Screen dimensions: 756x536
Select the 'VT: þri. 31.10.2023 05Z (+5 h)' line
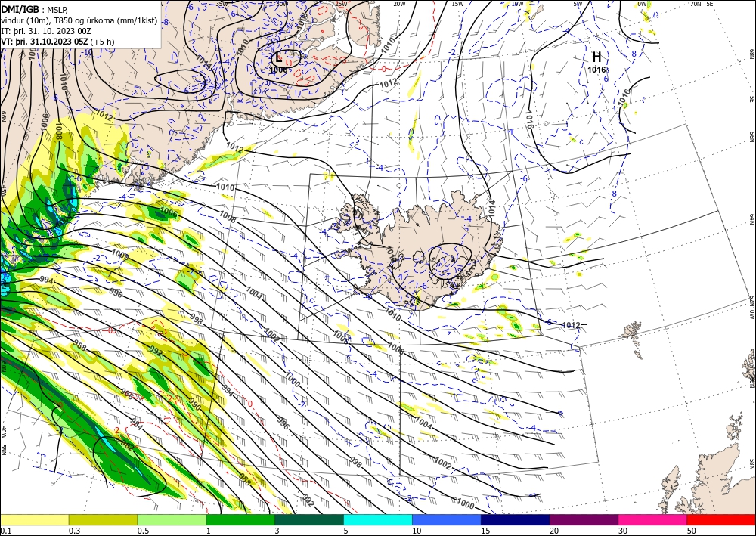point(57,42)
